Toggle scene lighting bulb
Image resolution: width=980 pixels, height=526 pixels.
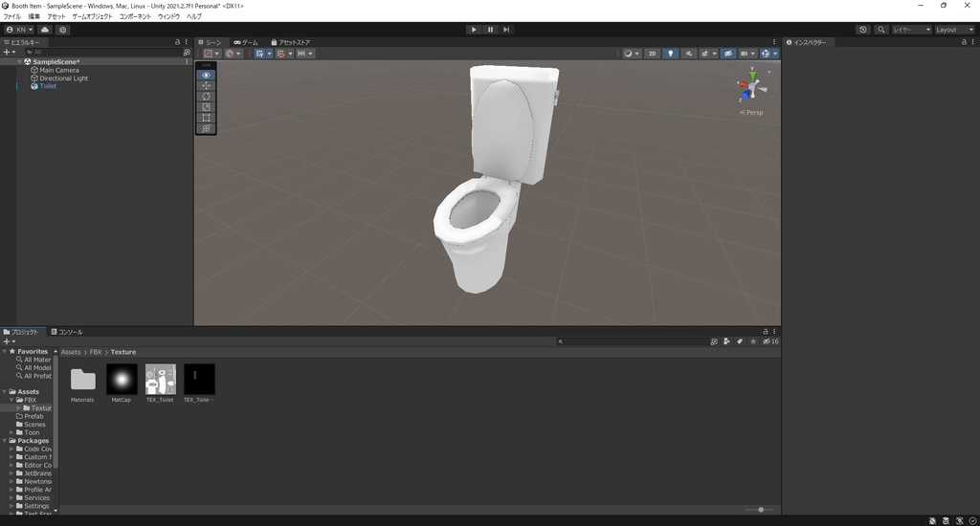tap(671, 54)
